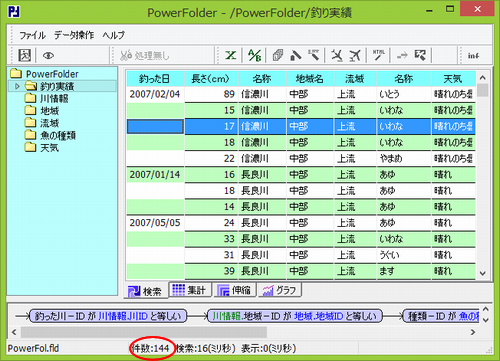The width and height of the screenshot is (500, 361).
Task: Click the green A/B toolbar icon
Action: click(x=255, y=55)
